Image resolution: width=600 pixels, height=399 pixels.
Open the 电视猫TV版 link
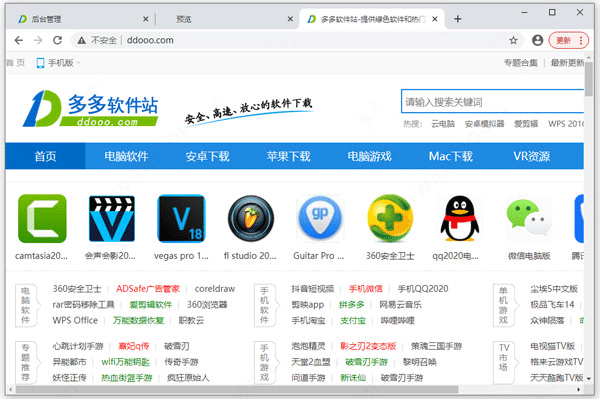pyautogui.click(x=553, y=346)
